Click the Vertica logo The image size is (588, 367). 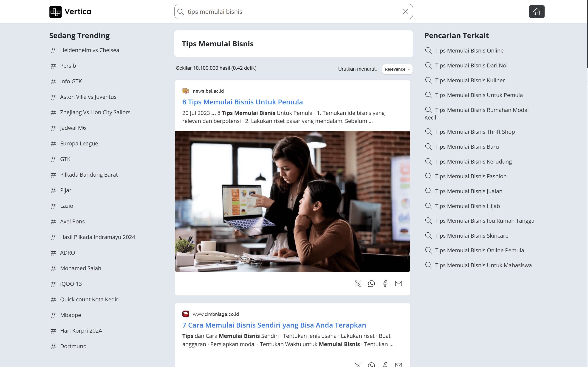pos(70,12)
